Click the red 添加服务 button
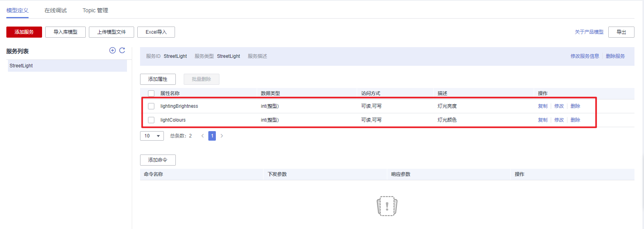The image size is (644, 229). pos(24,32)
